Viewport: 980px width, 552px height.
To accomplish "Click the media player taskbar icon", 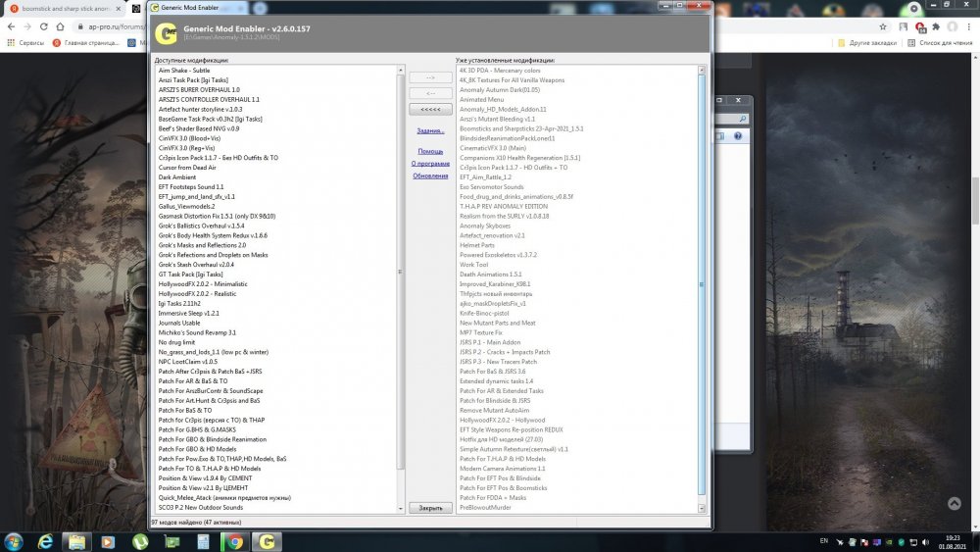I will pos(108,541).
